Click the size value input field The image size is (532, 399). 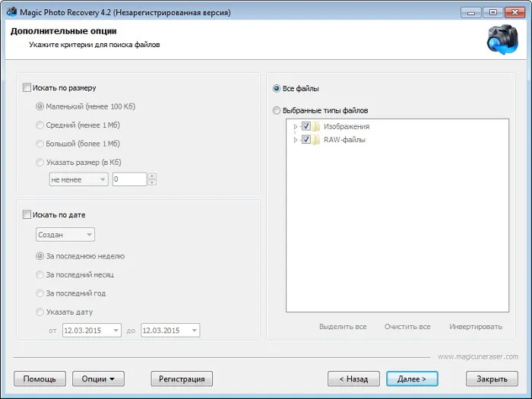point(129,179)
